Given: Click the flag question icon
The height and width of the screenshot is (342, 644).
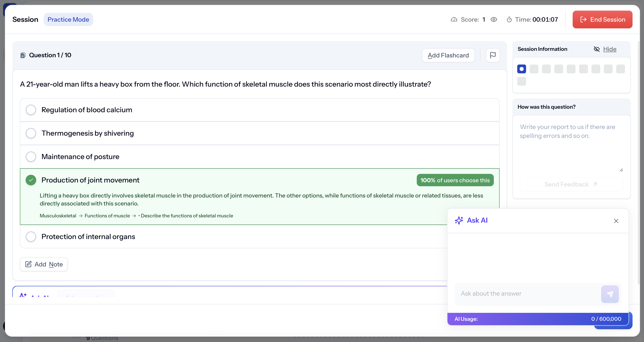Looking at the screenshot, I should click(493, 55).
